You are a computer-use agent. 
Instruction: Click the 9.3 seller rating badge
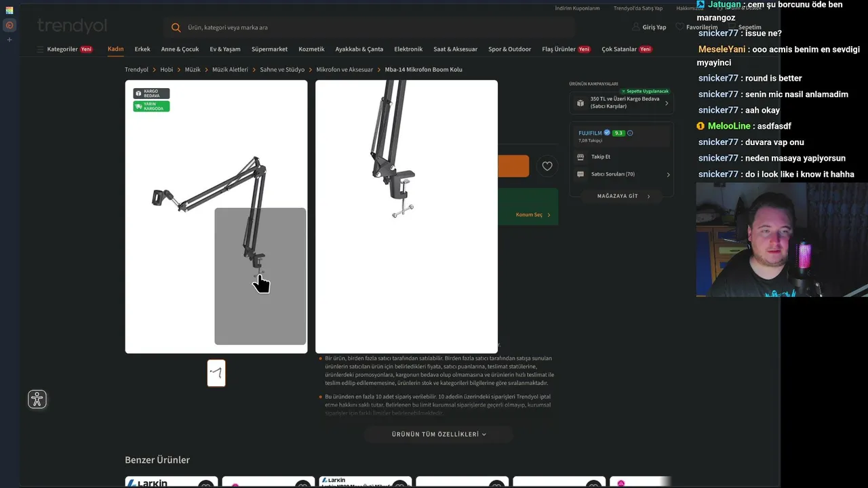coord(618,133)
